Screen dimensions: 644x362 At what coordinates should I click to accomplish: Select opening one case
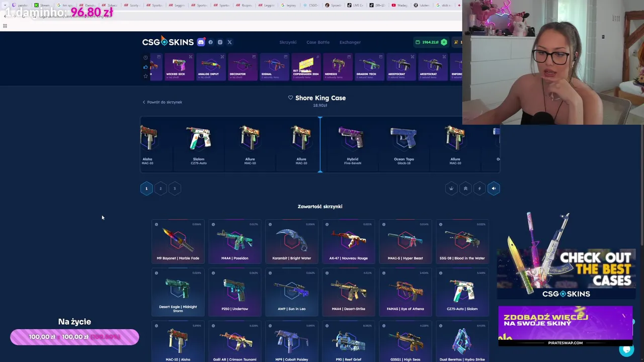pyautogui.click(x=146, y=189)
